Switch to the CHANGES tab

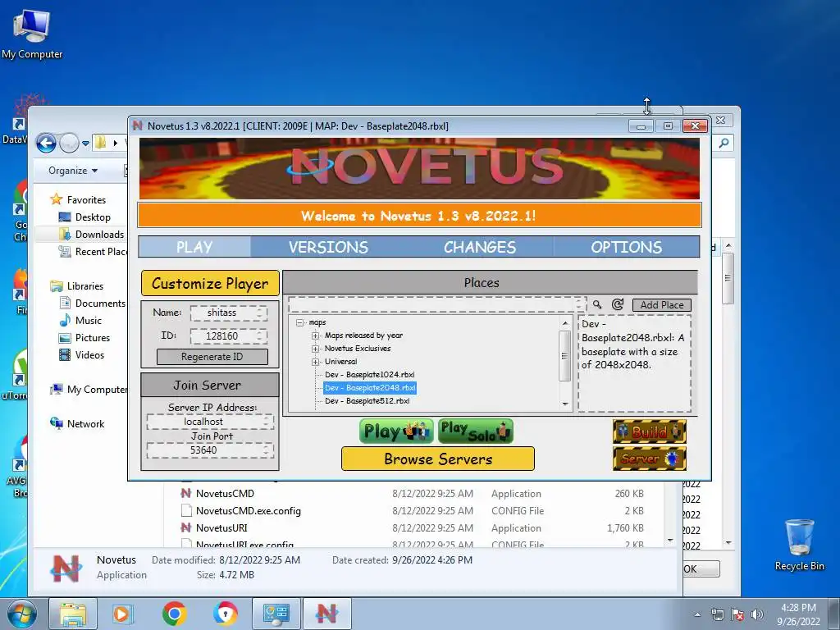[x=479, y=247]
